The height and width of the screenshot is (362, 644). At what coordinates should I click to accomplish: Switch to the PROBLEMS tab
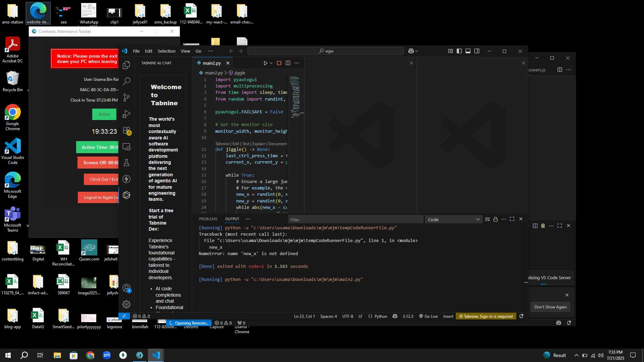pos(208,219)
